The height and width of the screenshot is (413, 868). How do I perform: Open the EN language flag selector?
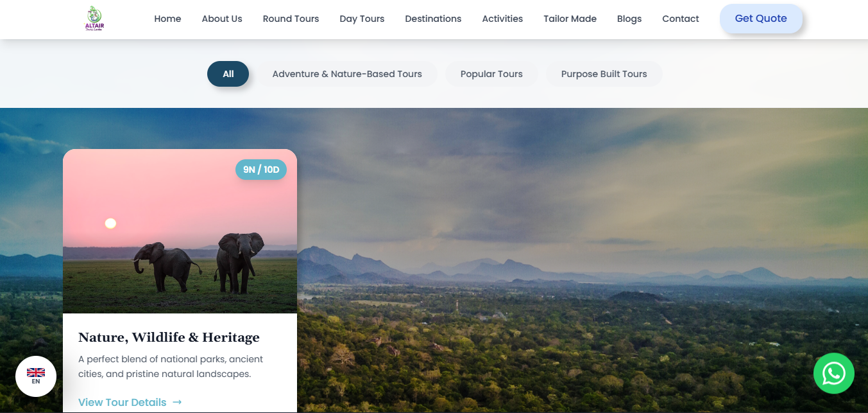36,376
